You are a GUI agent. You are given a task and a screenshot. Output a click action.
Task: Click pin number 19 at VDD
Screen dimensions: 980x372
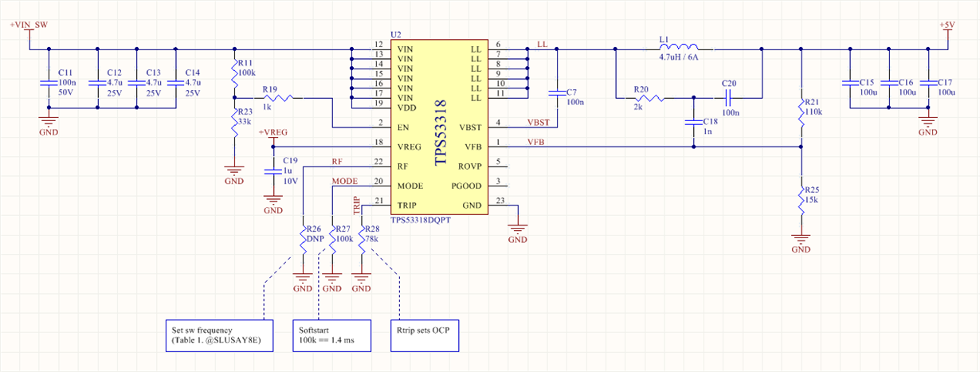point(378,103)
